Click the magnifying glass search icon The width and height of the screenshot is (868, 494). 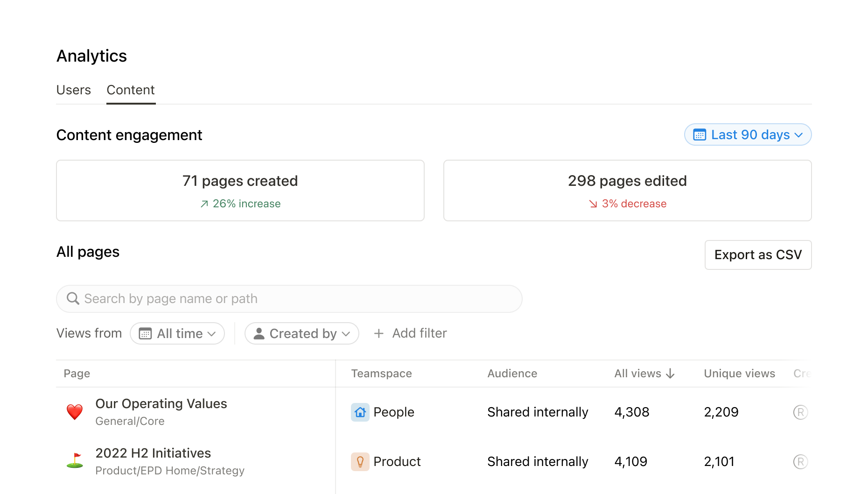coord(73,298)
